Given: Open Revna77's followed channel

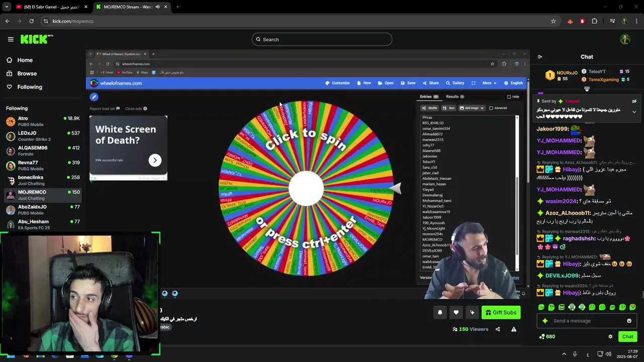Looking at the screenshot, I should pyautogui.click(x=43, y=165).
